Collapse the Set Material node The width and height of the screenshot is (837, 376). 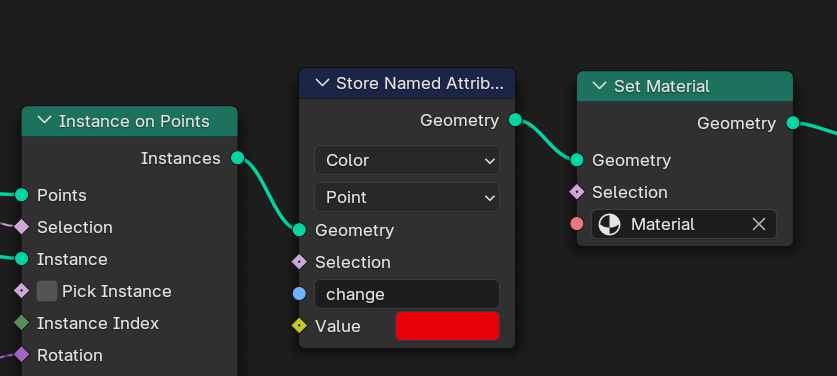pyautogui.click(x=600, y=86)
